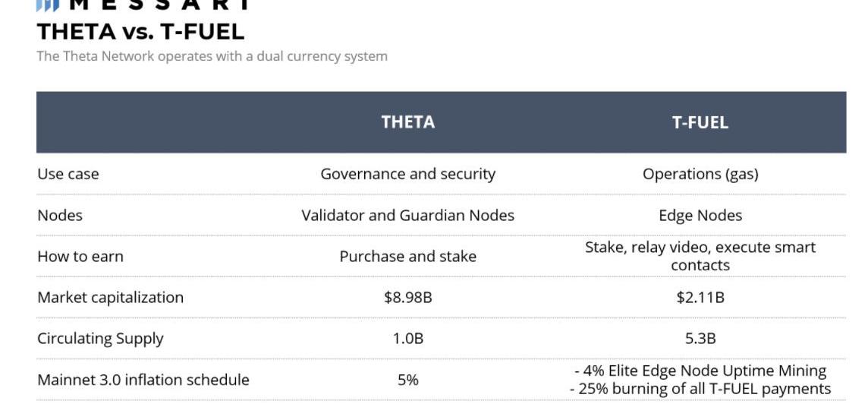Click the dual currency system subtitle

point(212,56)
